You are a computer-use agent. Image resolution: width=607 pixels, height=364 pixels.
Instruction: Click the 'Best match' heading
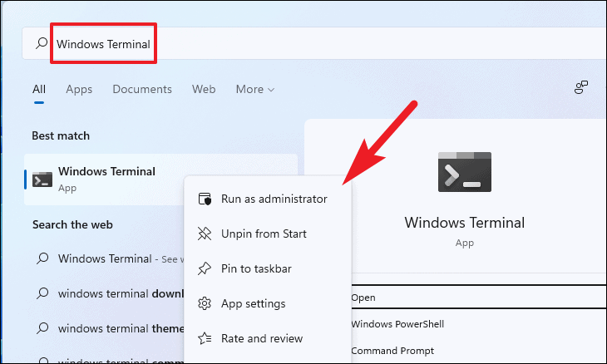click(61, 135)
